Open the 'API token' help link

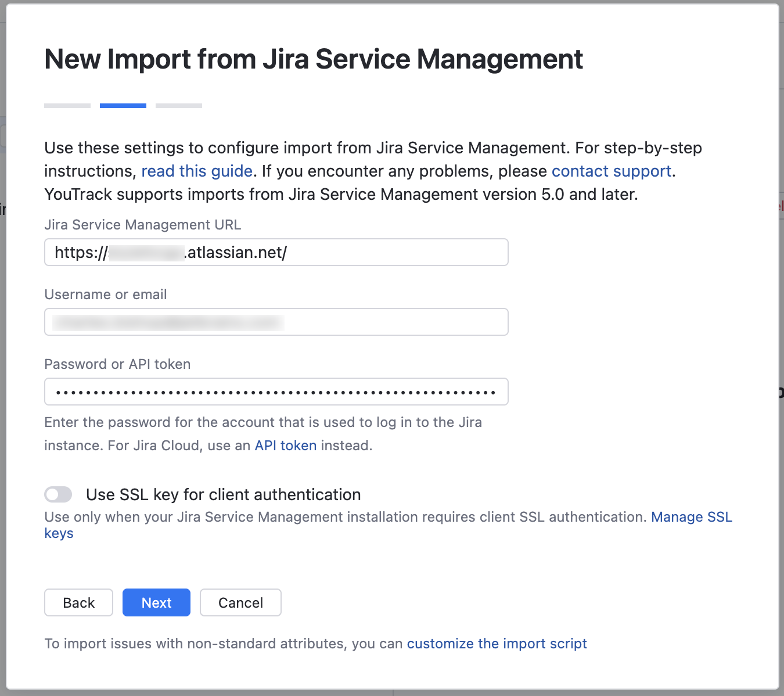(x=285, y=445)
